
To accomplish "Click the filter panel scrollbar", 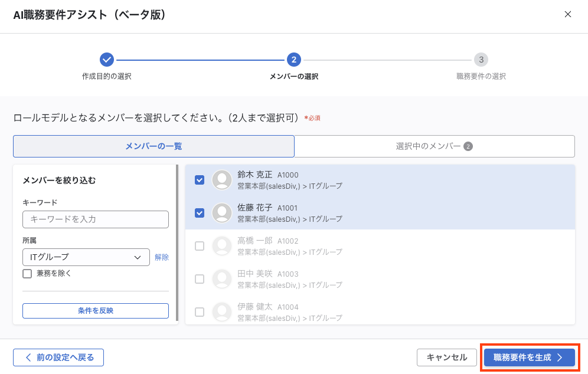I will pyautogui.click(x=177, y=243).
